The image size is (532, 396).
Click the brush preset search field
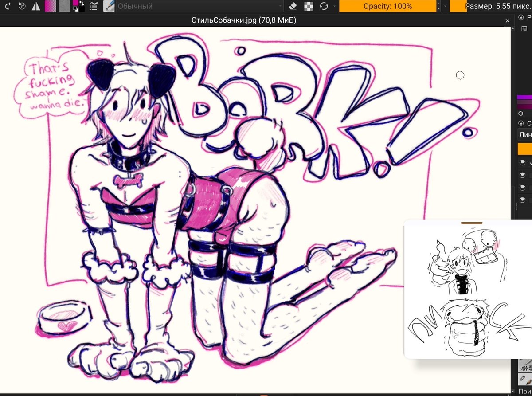coord(525,392)
